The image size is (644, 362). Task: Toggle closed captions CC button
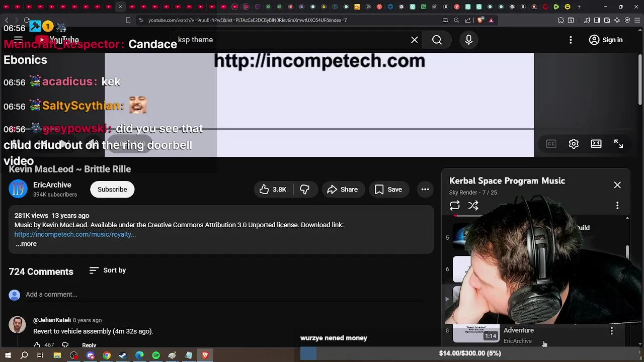[x=551, y=144]
